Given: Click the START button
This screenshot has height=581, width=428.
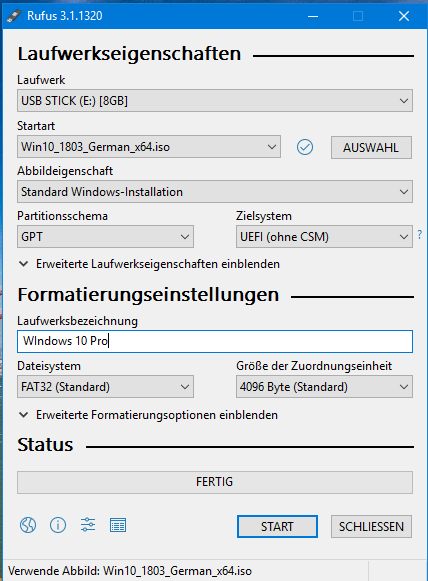Looking at the screenshot, I should (x=277, y=526).
